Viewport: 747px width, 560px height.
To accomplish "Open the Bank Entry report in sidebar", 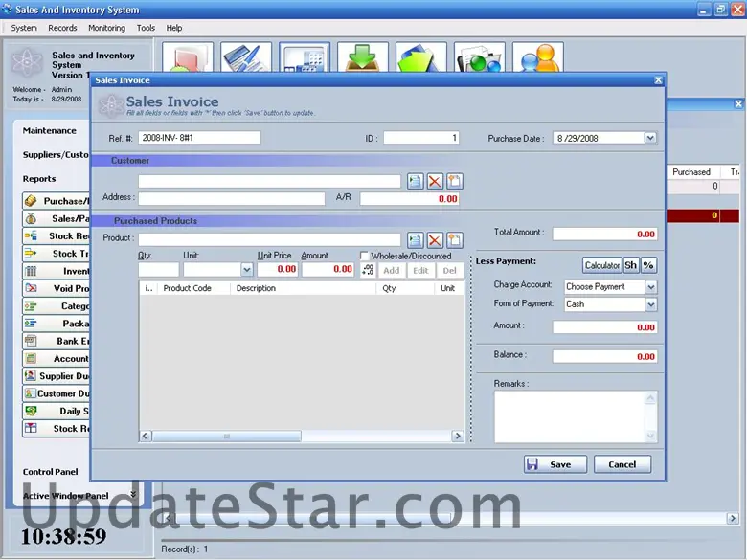I will click(57, 341).
